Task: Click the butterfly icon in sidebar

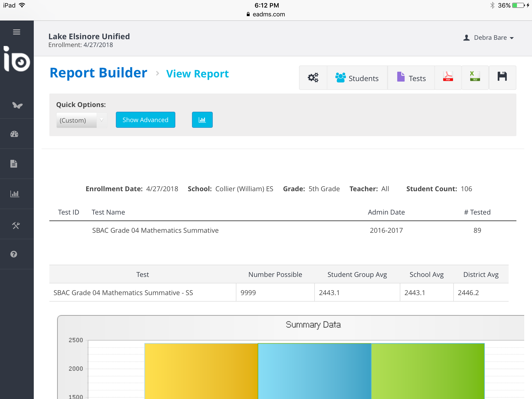Action: click(x=17, y=105)
